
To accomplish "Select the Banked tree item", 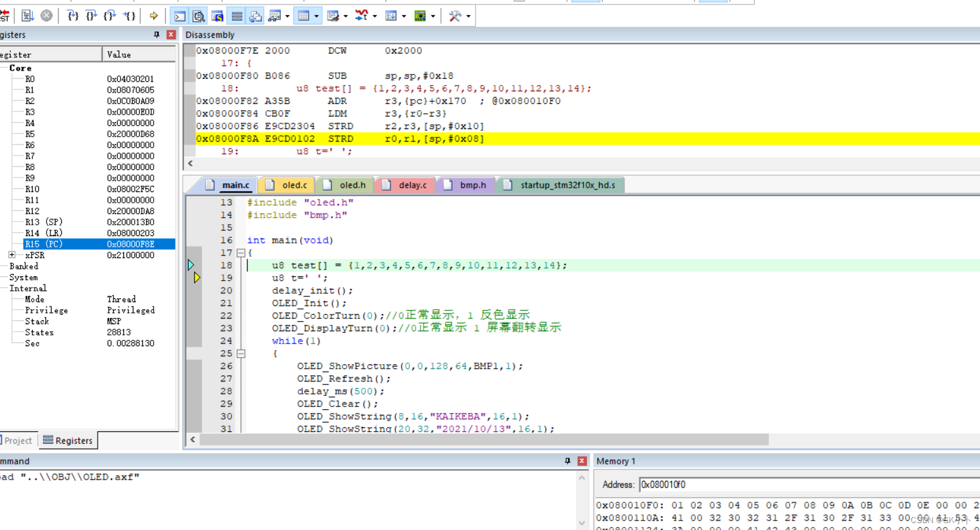I will (24, 266).
